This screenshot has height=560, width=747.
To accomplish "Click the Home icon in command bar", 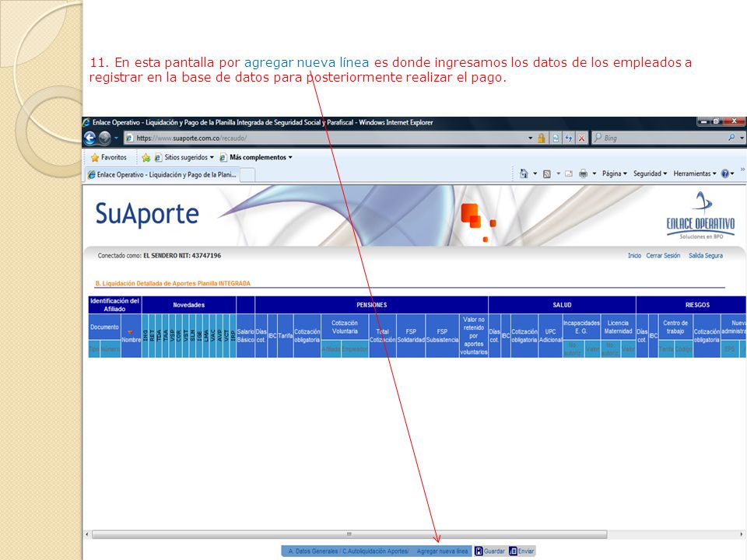I will [x=524, y=173].
